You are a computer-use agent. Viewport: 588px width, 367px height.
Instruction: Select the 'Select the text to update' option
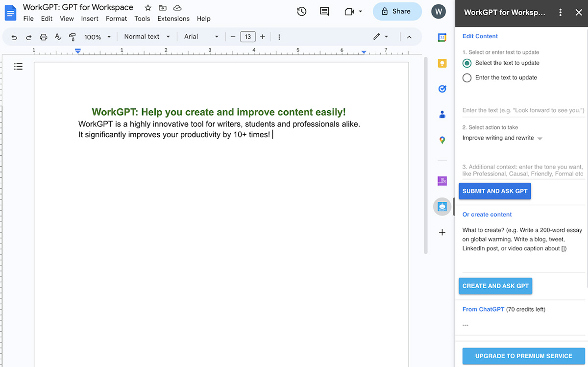coord(466,63)
